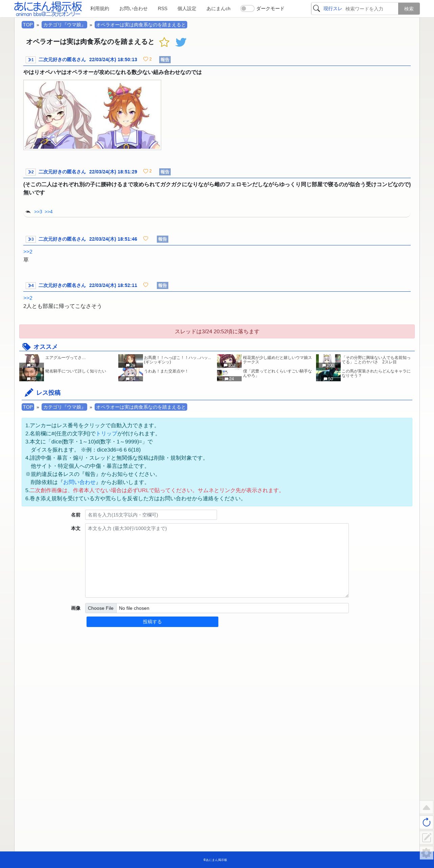Submit post with 投稿する button

(x=152, y=622)
